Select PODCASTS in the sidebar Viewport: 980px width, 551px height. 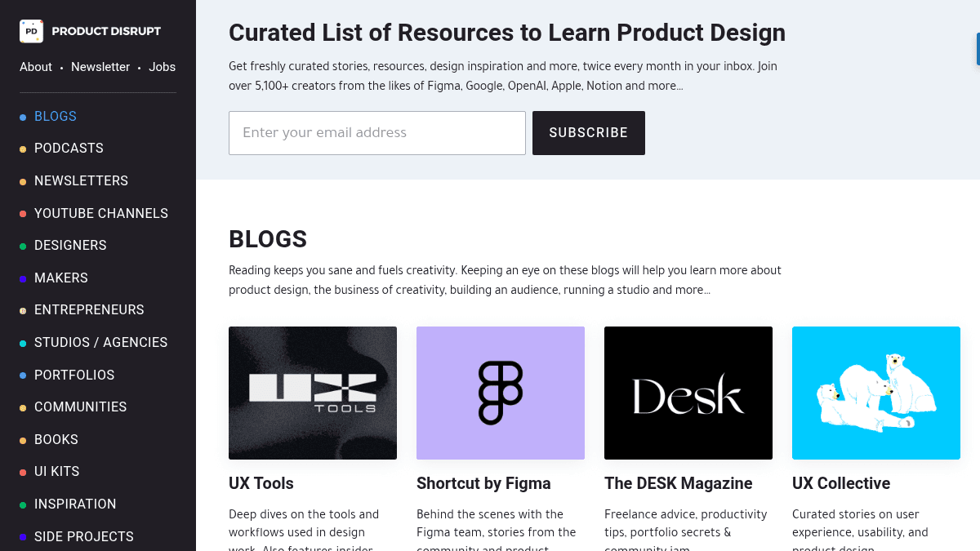coord(69,149)
